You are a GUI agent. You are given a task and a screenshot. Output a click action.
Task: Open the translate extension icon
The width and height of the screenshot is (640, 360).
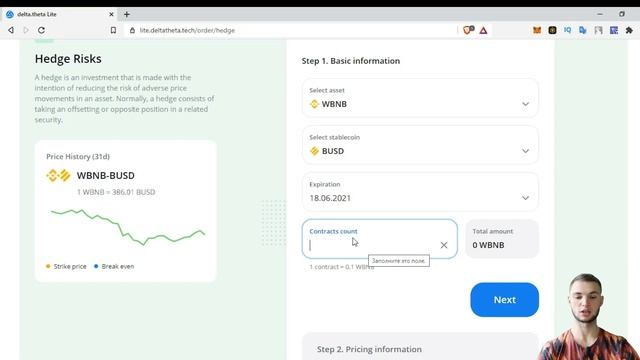click(x=583, y=30)
